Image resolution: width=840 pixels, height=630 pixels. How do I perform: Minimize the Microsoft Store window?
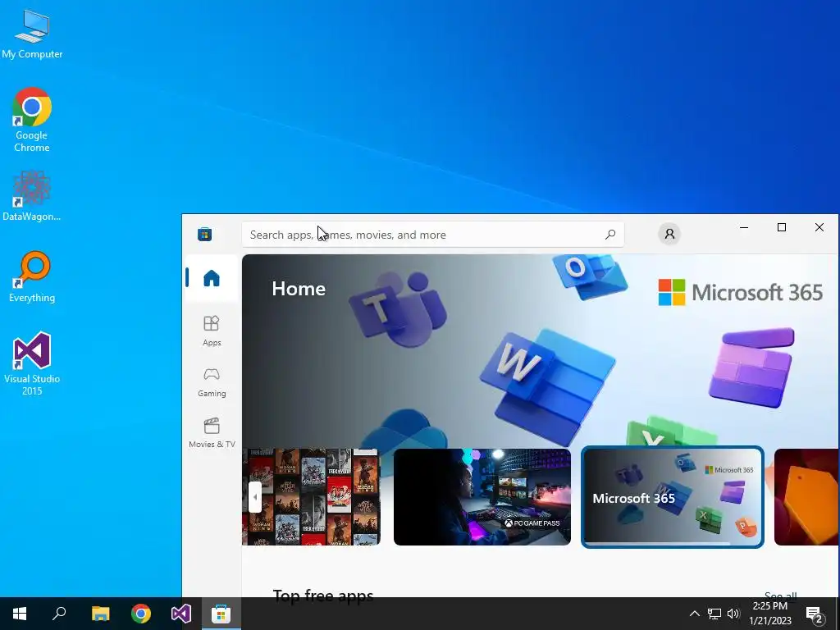coord(744,228)
